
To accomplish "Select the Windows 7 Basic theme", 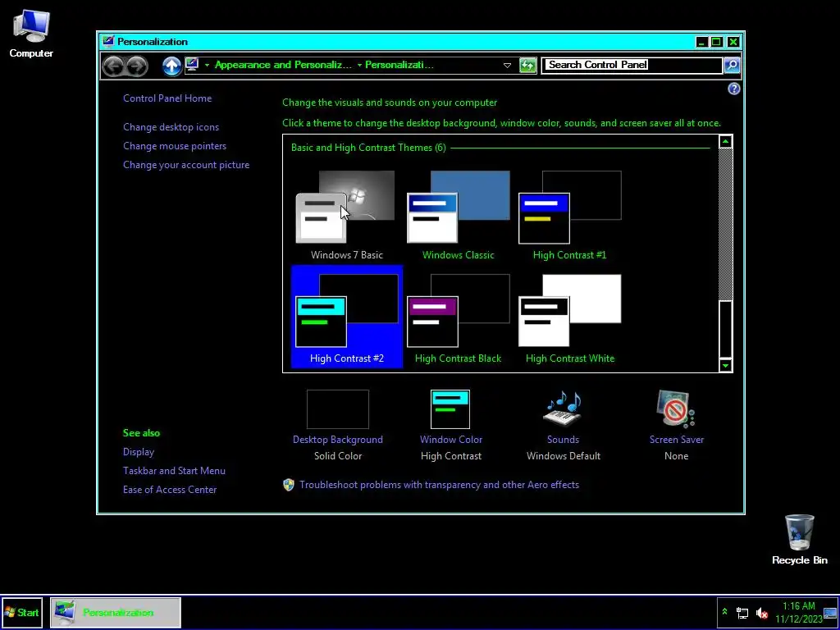I will [347, 216].
